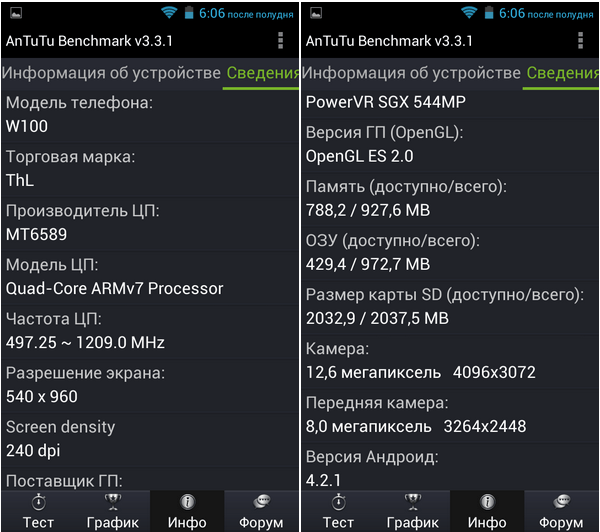Tap the Модель телефона W100 entry
Image resolution: width=600 pixels, height=532 pixels.
pyautogui.click(x=150, y=115)
